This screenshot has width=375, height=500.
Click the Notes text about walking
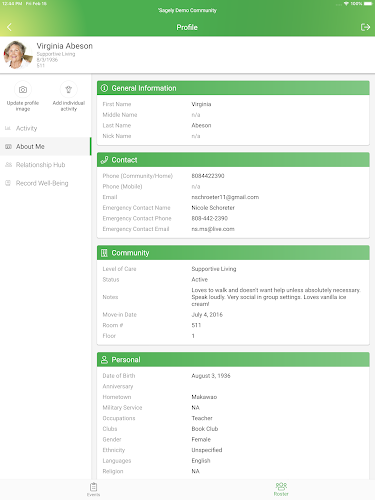tap(276, 297)
